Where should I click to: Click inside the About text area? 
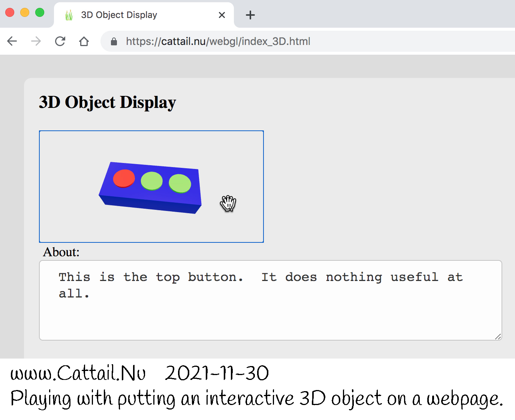click(x=270, y=300)
